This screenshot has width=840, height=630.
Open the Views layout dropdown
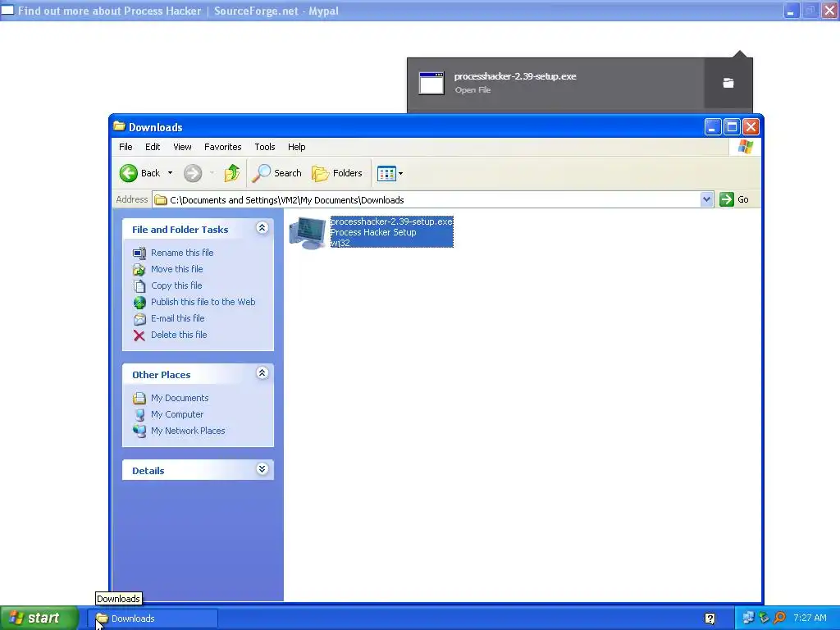pos(390,173)
